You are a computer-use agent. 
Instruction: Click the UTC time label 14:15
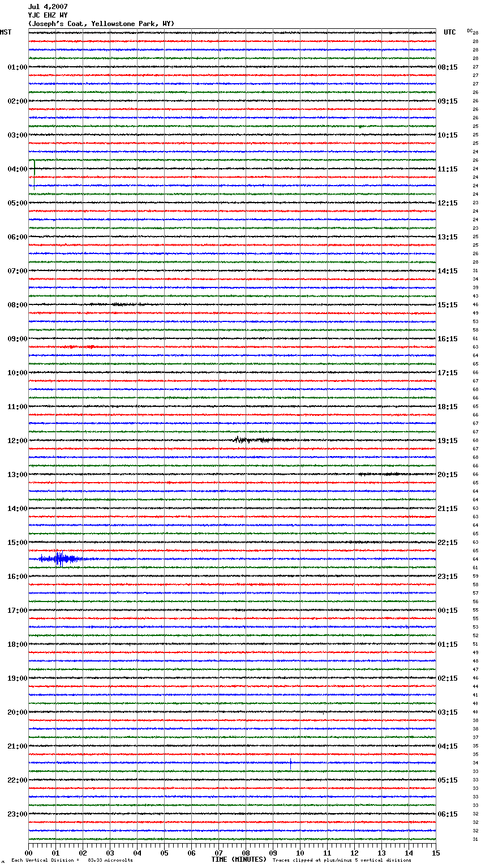448,271
